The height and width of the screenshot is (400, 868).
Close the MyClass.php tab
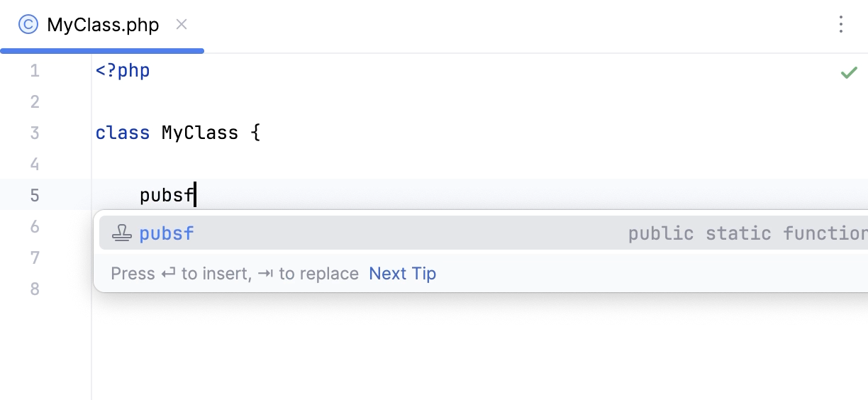[x=182, y=25]
